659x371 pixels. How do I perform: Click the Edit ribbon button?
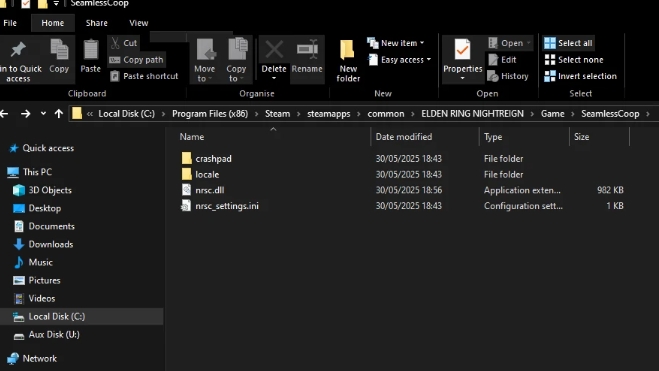[x=502, y=60]
